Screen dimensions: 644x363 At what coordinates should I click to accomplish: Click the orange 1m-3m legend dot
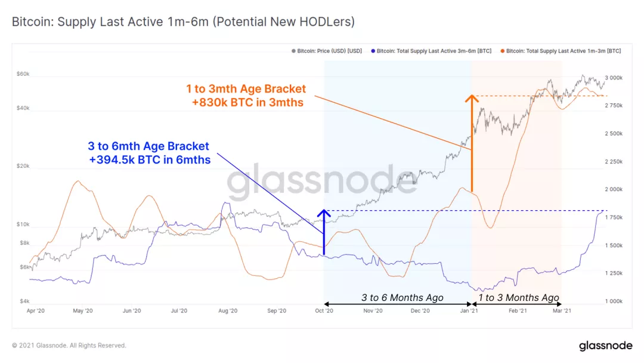pyautogui.click(x=502, y=51)
